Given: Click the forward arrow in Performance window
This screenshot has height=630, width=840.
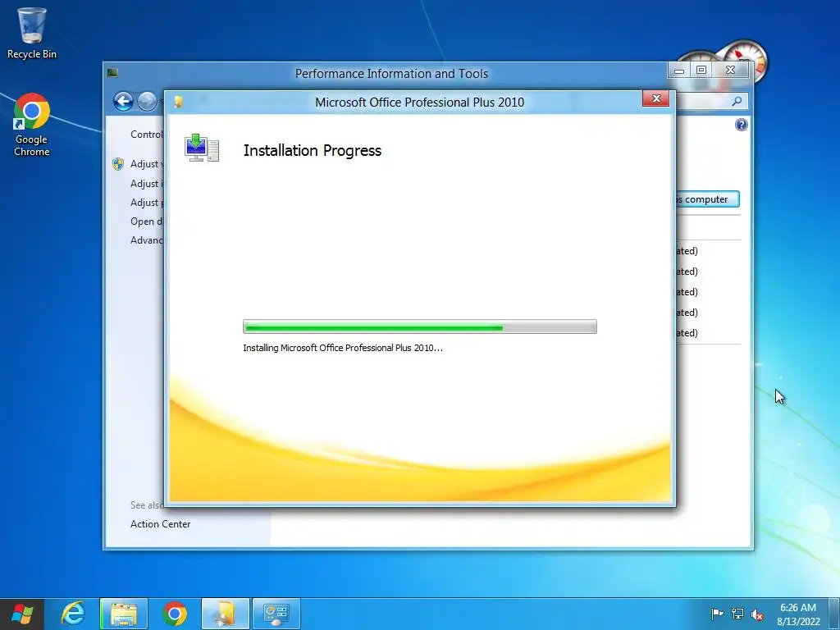Looking at the screenshot, I should pos(147,101).
